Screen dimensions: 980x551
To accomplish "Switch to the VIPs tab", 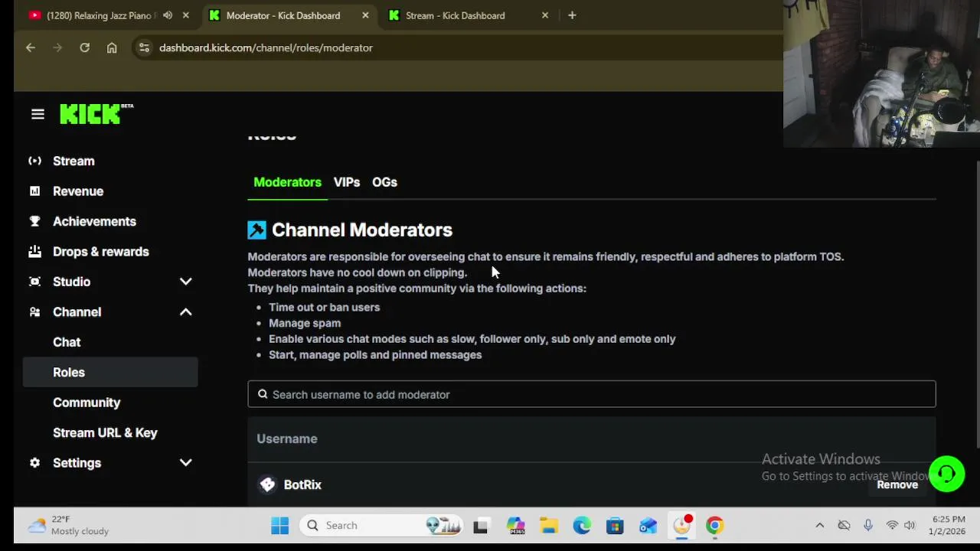I will click(x=347, y=182).
